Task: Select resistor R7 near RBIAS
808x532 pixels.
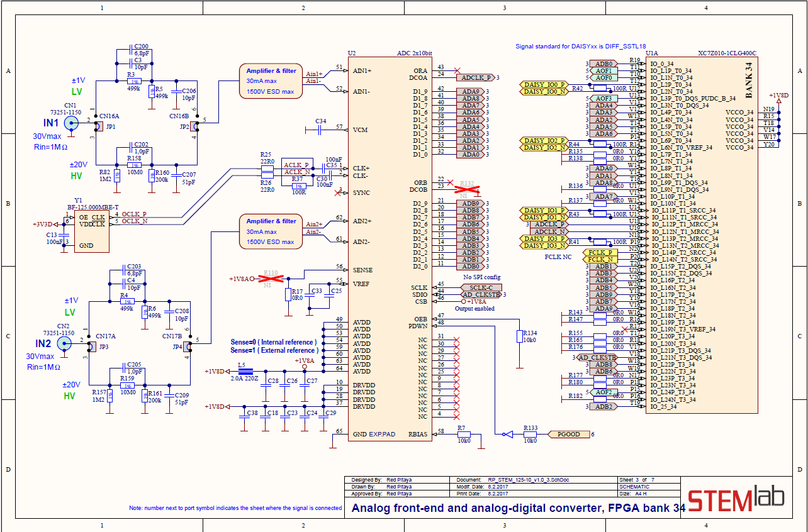Action: coord(464,434)
